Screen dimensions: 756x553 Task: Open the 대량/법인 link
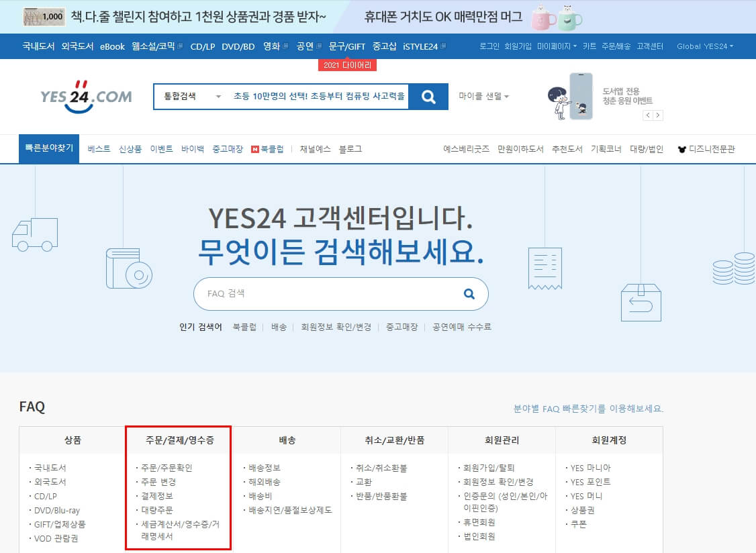647,149
